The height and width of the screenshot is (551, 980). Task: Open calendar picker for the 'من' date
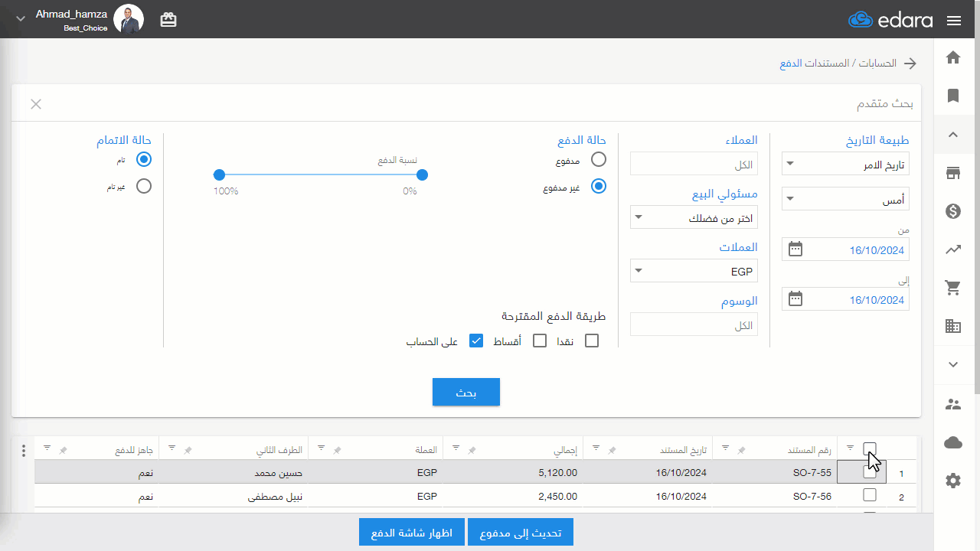(x=795, y=249)
